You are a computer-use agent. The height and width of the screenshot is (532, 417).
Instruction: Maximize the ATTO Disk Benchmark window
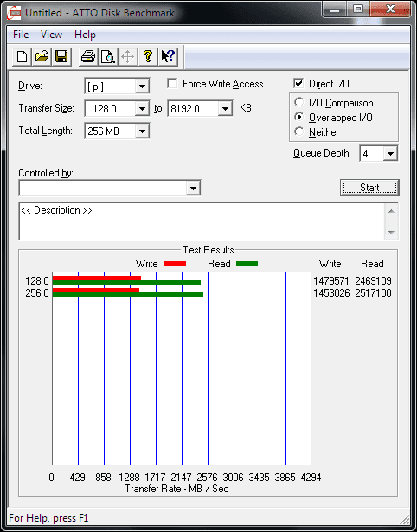358,10
